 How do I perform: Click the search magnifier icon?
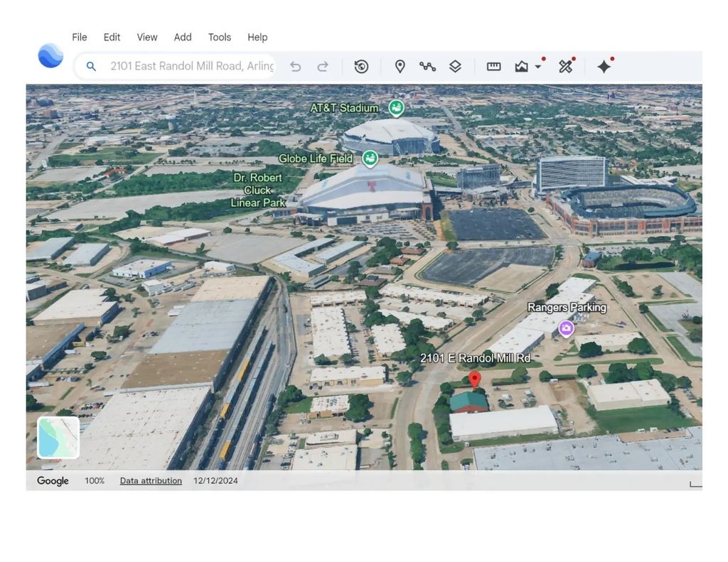coord(91,66)
